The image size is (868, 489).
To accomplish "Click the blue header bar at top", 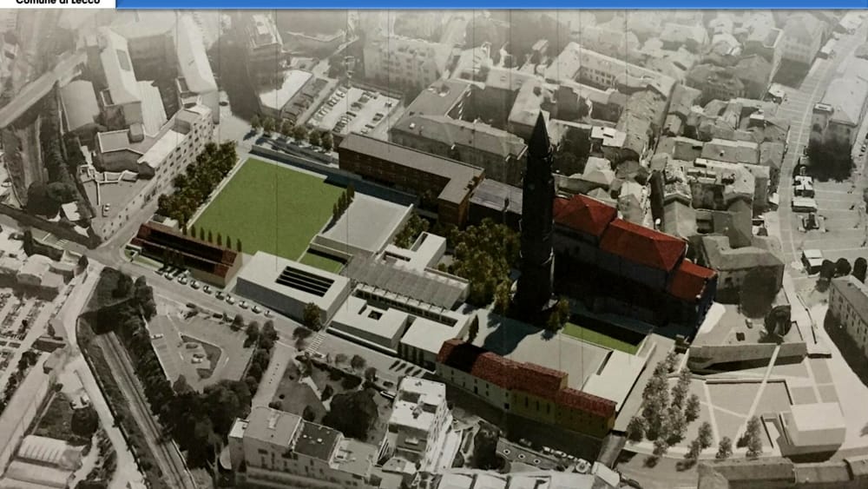I will point(486,3).
